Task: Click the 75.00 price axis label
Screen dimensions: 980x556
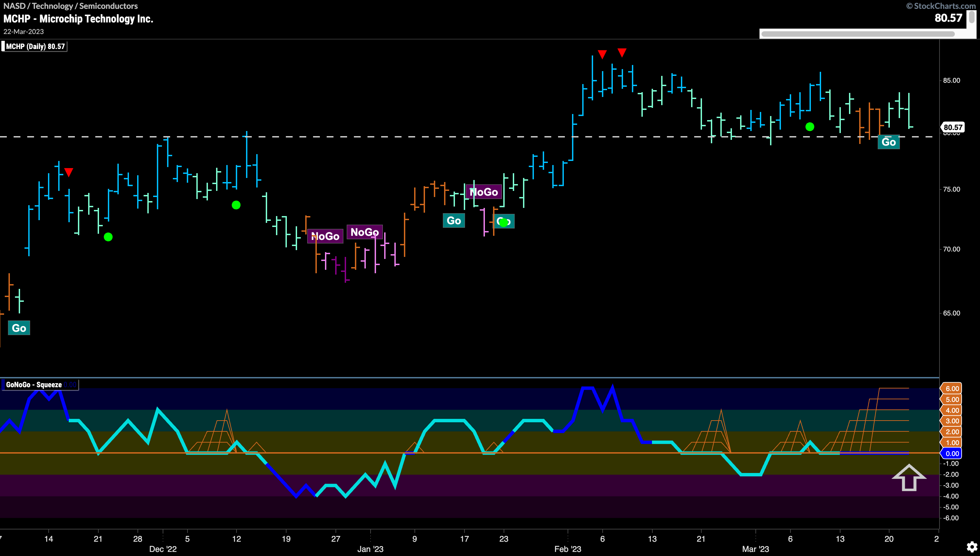Action: [x=951, y=190]
